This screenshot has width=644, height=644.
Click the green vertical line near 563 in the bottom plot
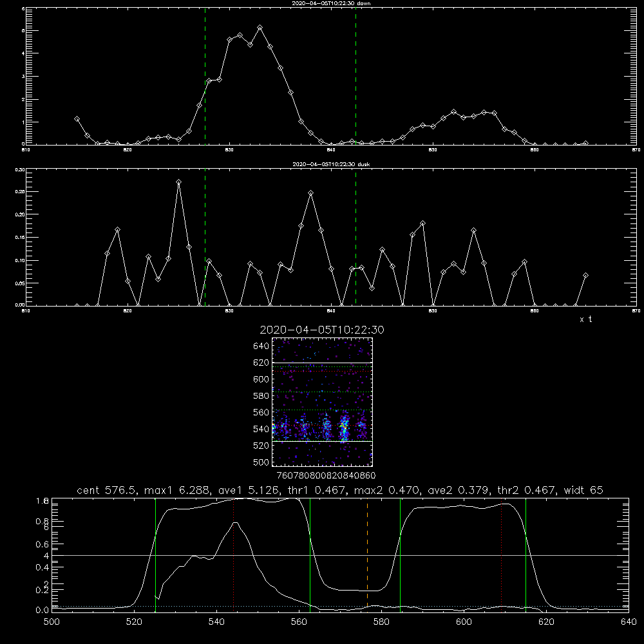310,554
